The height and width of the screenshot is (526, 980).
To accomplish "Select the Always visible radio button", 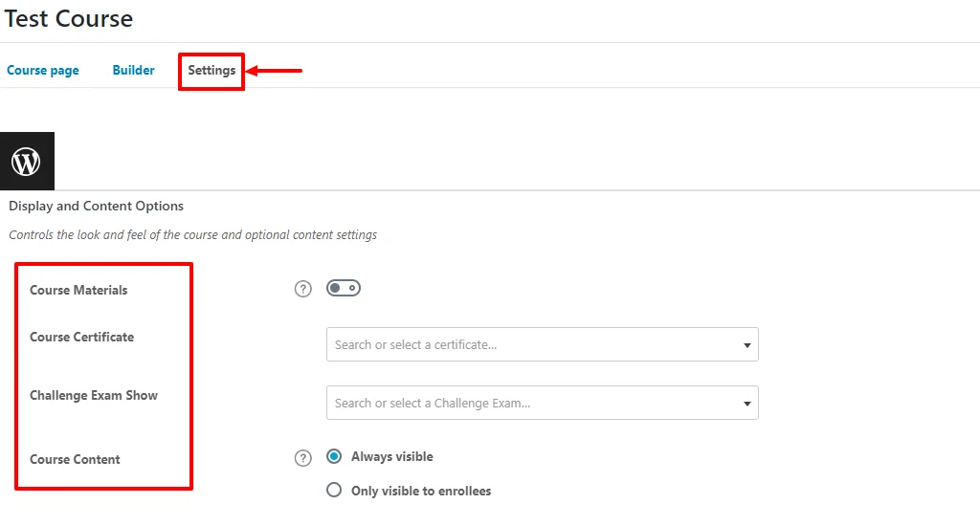I will pyautogui.click(x=334, y=456).
